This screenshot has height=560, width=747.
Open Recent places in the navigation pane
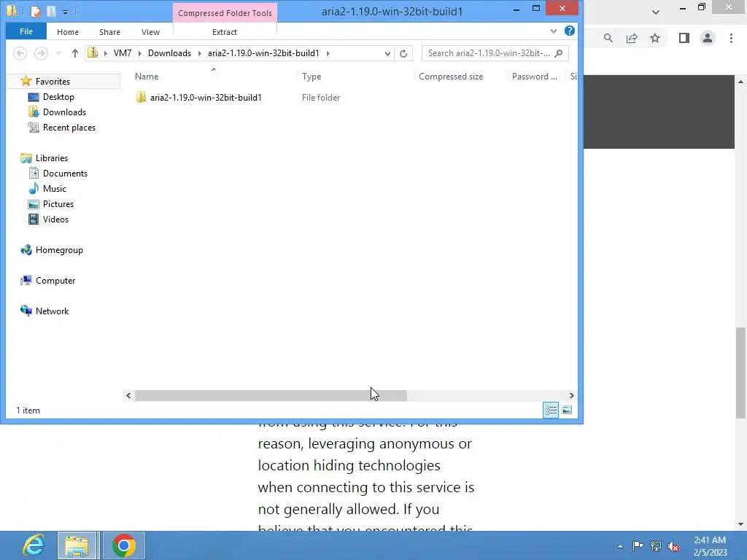tap(69, 127)
